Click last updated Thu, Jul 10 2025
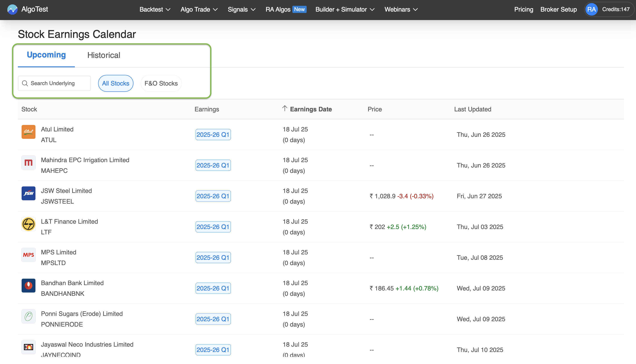The width and height of the screenshot is (636, 364). click(x=480, y=350)
